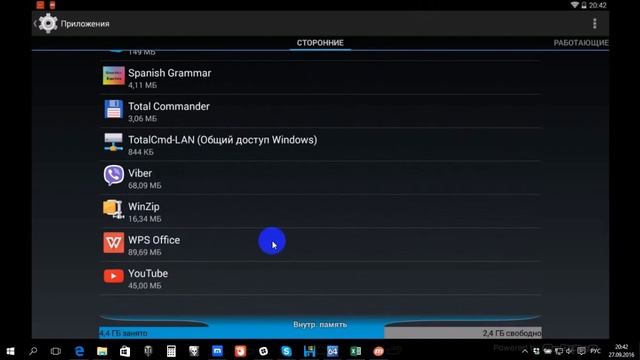
Task: Open TotalCmd-LAN (Общий доступ Windows) entry
Action: tap(320, 145)
